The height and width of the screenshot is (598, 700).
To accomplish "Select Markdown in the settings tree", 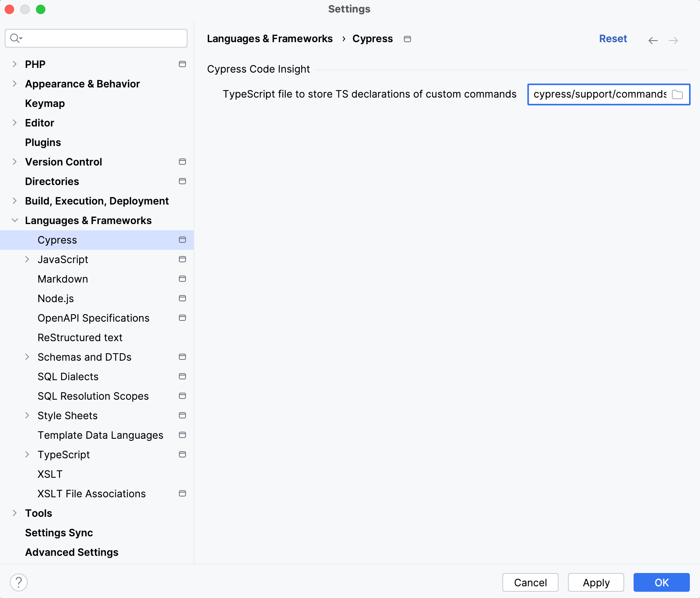I will point(63,279).
